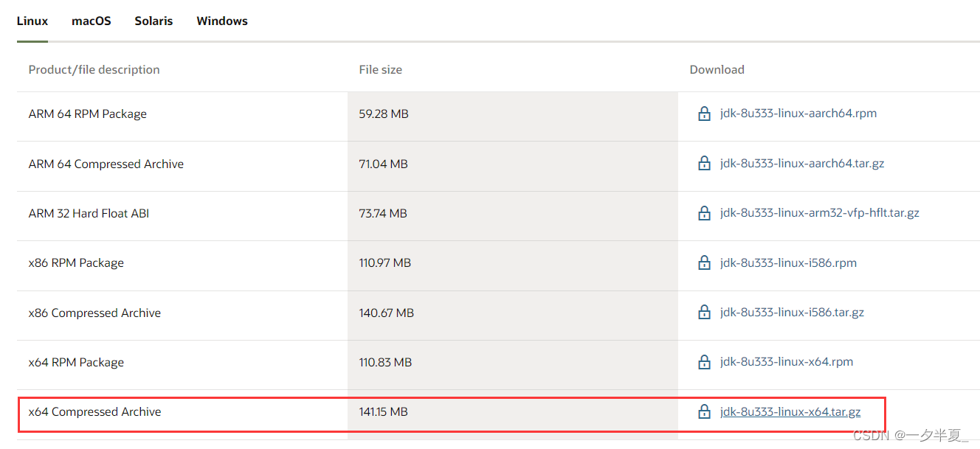Download jdk-8u333-linux-i586.tar.gz
Screen dimensions: 980x449
(x=792, y=313)
